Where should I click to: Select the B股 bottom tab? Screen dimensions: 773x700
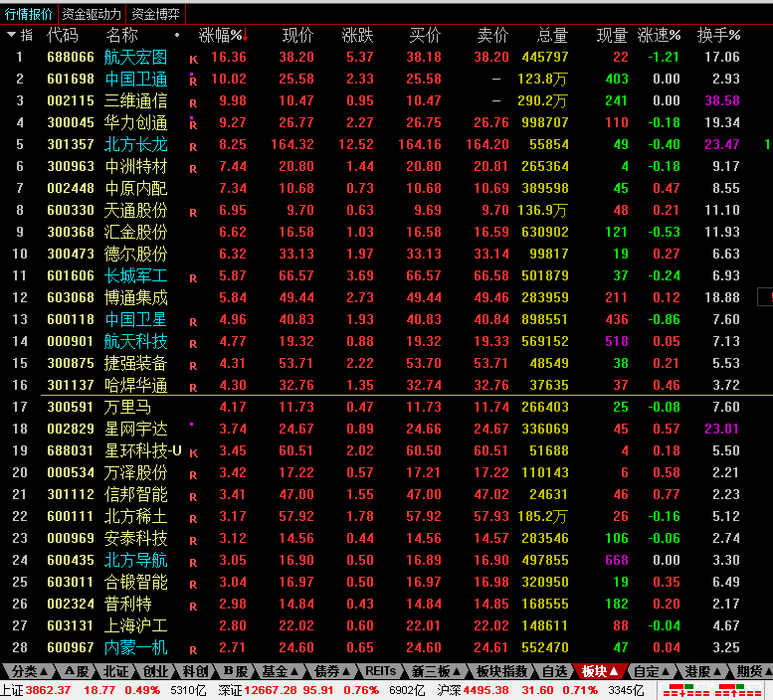point(236,671)
